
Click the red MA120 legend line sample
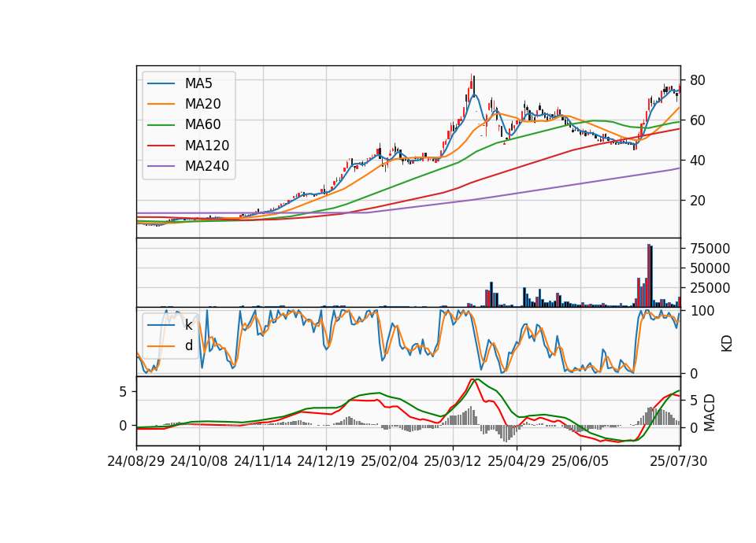pyautogui.click(x=161, y=146)
